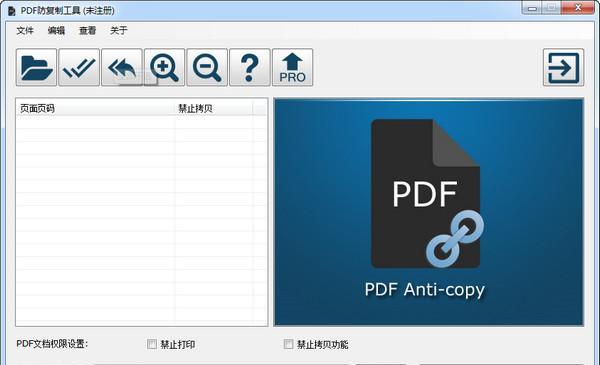Minimize the PDF防复制工具 window
The image size is (600, 365).
(x=532, y=8)
